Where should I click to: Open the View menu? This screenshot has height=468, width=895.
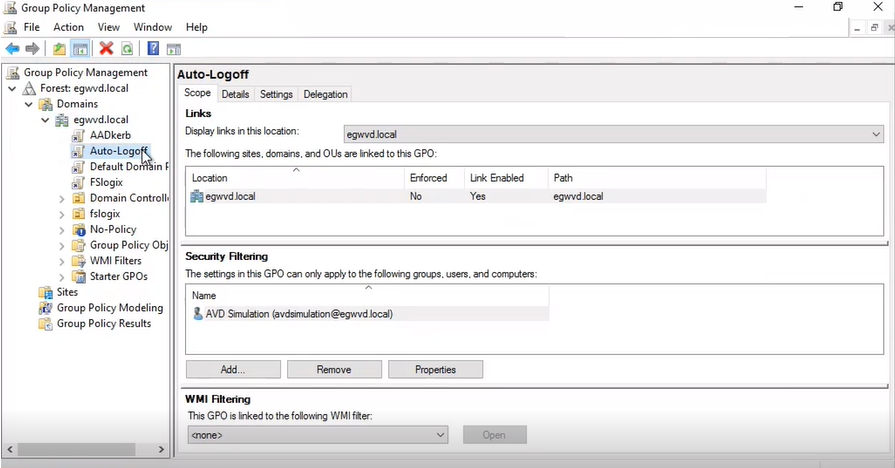coord(108,27)
